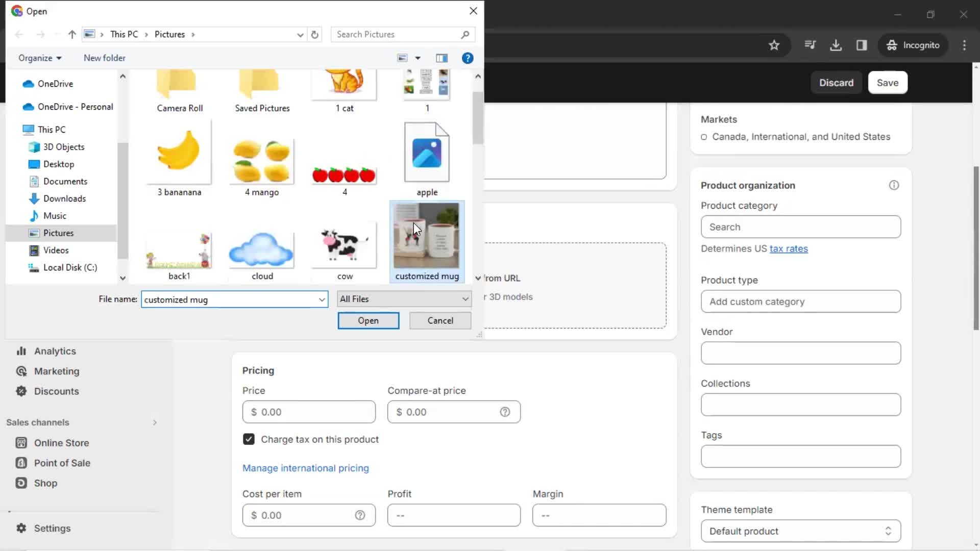Screen dimensions: 980x551
Task: Click the Product category Search input
Action: coord(801,227)
